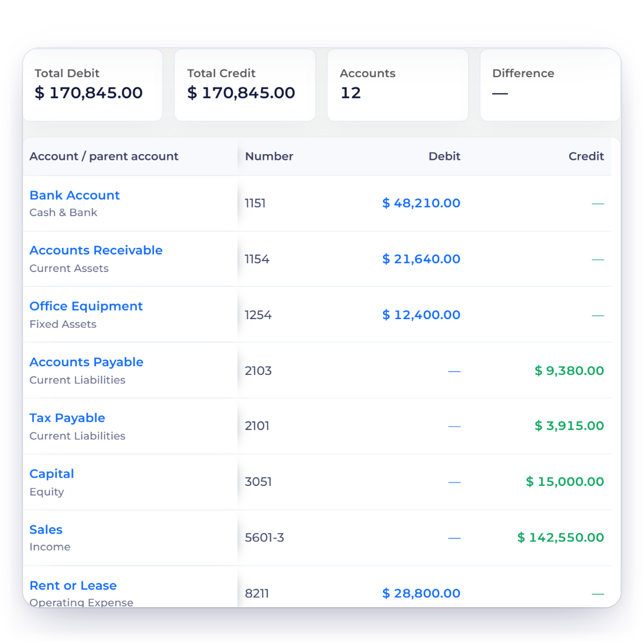Image resolution: width=644 pixels, height=644 pixels.
Task: Select account number 2101
Action: 257,426
